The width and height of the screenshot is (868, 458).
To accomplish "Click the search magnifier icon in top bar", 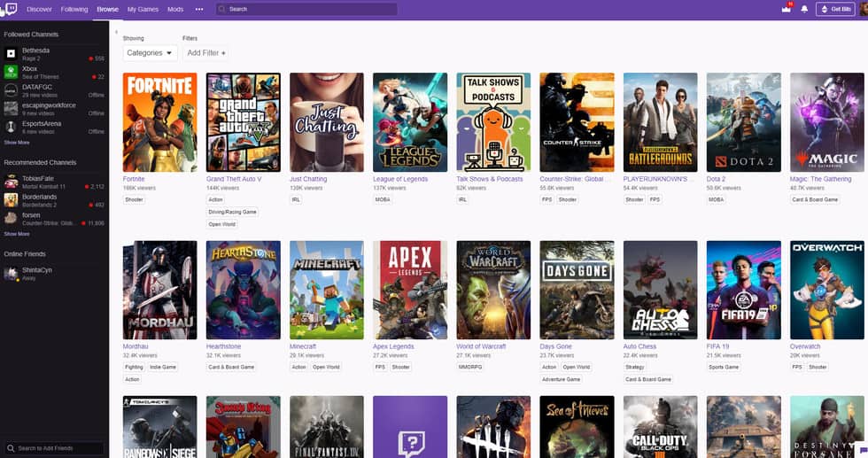I will pos(222,9).
